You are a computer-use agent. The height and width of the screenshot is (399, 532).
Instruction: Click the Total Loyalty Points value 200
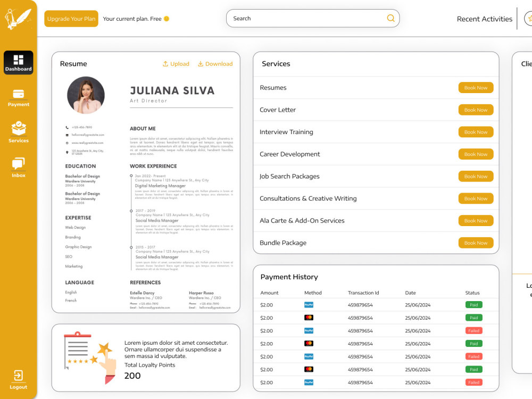(x=132, y=376)
